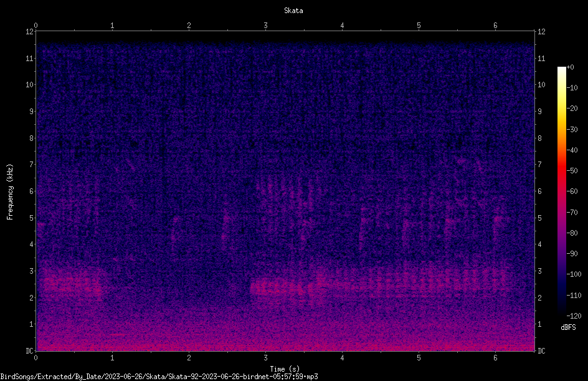Click the "Time (s)" axis label
Viewport: 588px width, 381px height.
[285, 369]
